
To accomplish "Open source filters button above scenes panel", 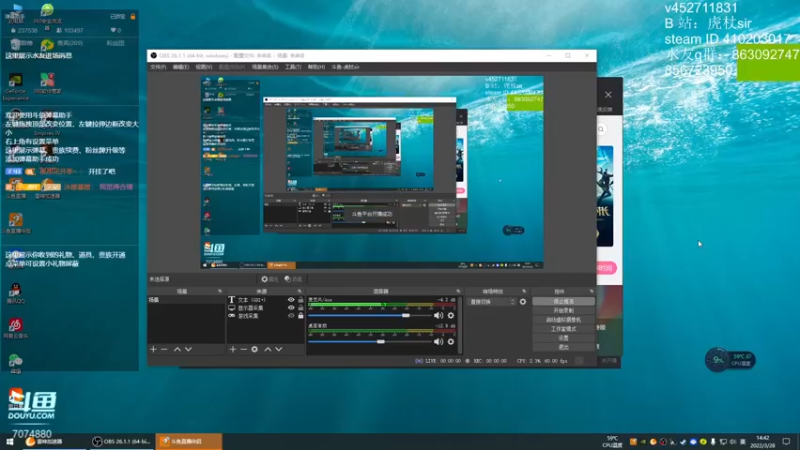I will coord(293,279).
